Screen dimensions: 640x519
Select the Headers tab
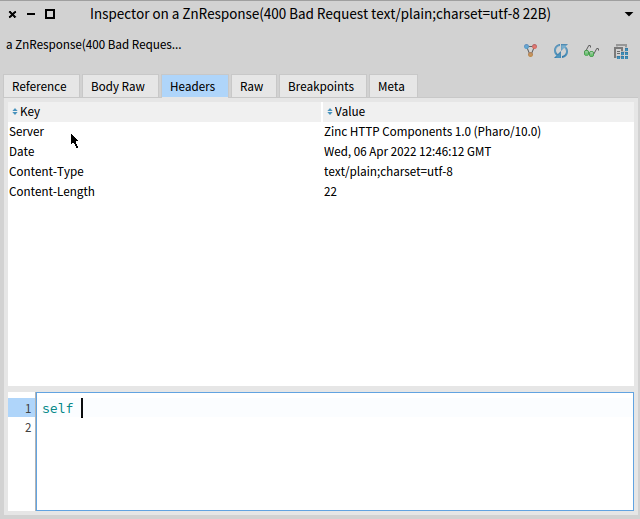(x=193, y=86)
